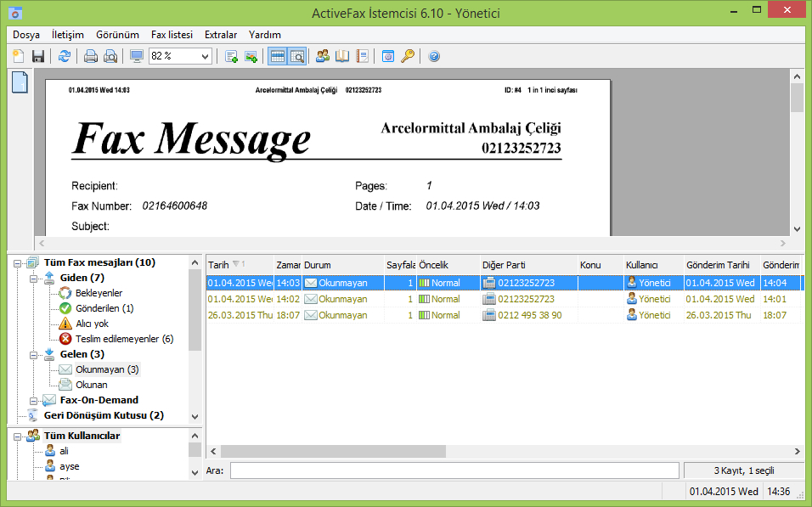
Task: Select the fax from 0212 495 38 90
Action: click(x=502, y=315)
